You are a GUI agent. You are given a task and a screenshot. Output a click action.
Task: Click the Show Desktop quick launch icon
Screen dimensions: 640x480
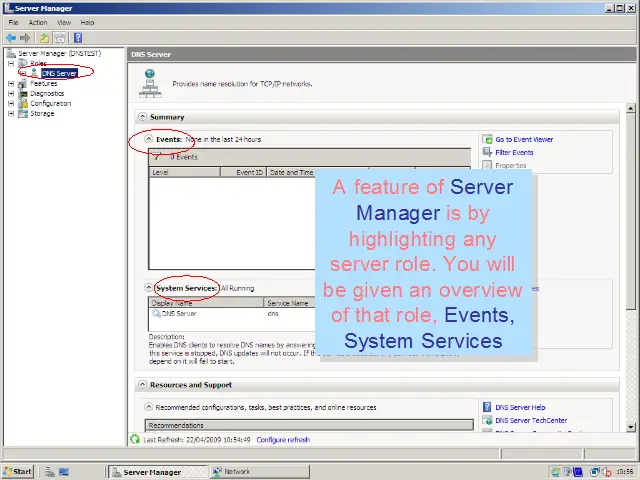tap(64, 472)
